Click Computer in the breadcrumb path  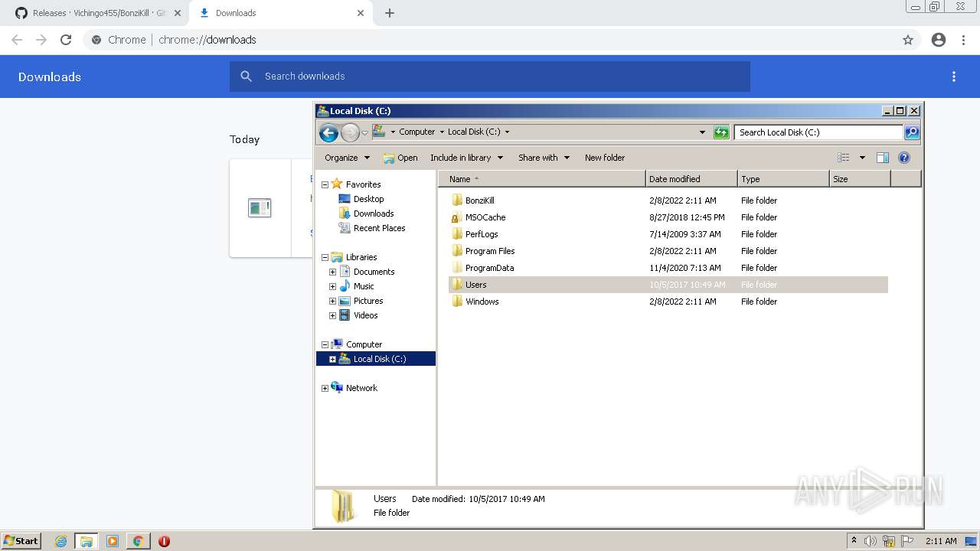pos(416,132)
